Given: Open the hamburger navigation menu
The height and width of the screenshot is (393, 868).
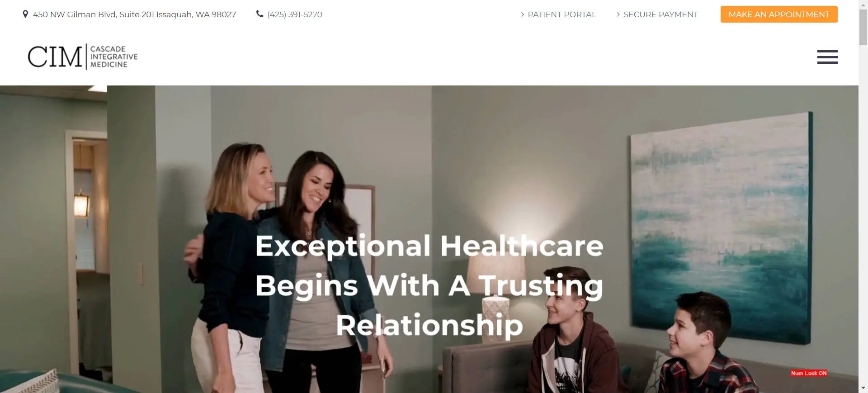Looking at the screenshot, I should pos(827,57).
